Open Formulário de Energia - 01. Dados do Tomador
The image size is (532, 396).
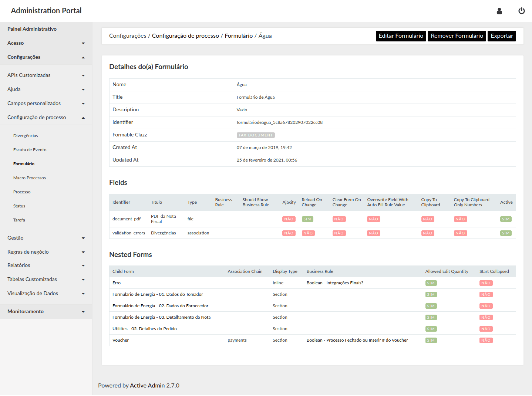158,294
